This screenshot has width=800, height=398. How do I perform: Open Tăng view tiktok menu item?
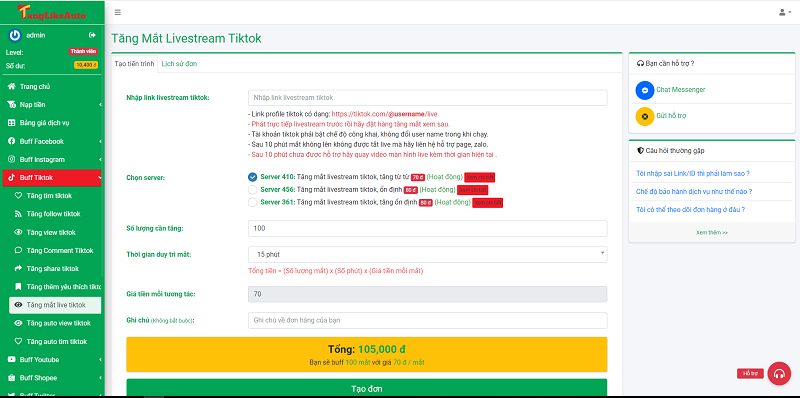(51, 232)
